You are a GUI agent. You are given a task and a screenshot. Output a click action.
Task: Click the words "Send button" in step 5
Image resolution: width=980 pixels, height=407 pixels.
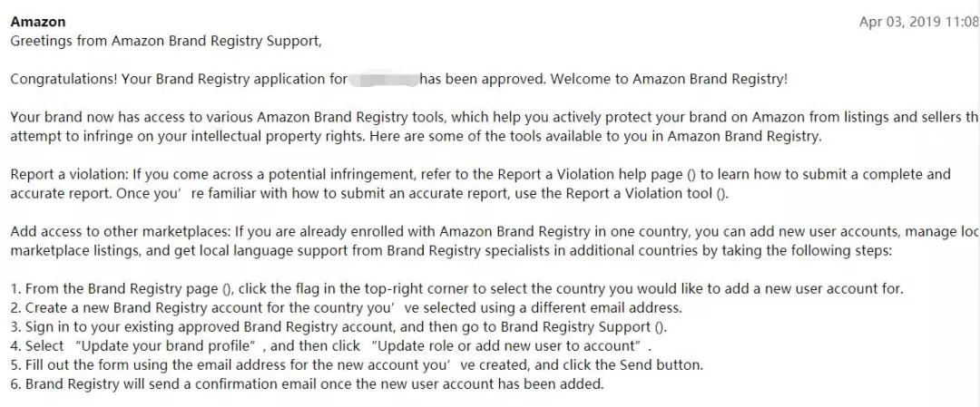pyautogui.click(x=661, y=365)
